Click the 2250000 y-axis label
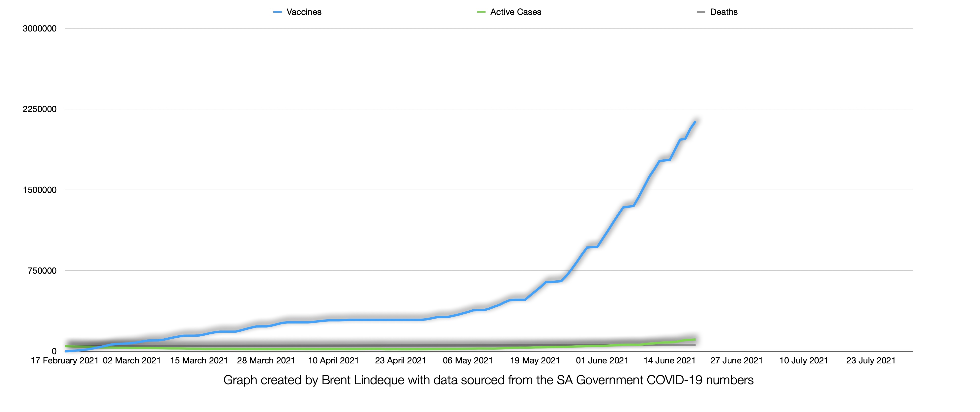Screen dimensions: 980x412 (40, 109)
